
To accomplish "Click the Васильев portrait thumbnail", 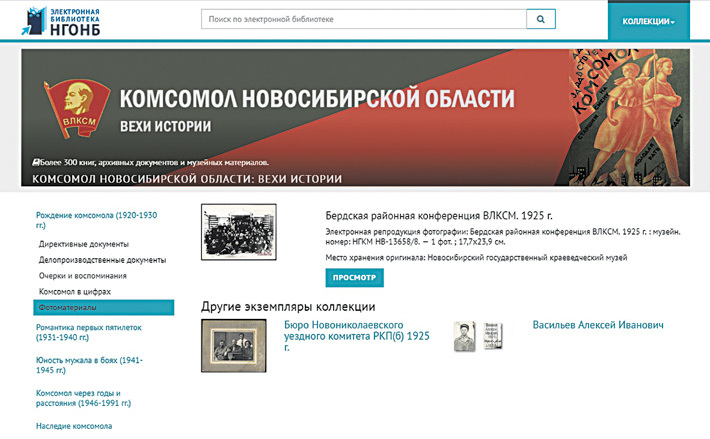I will tap(478, 336).
